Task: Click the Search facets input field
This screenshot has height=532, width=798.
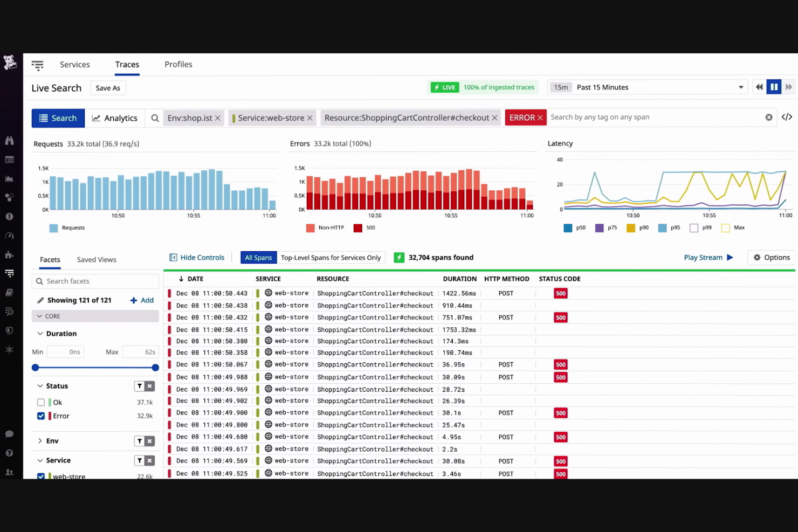Action: pos(95,281)
